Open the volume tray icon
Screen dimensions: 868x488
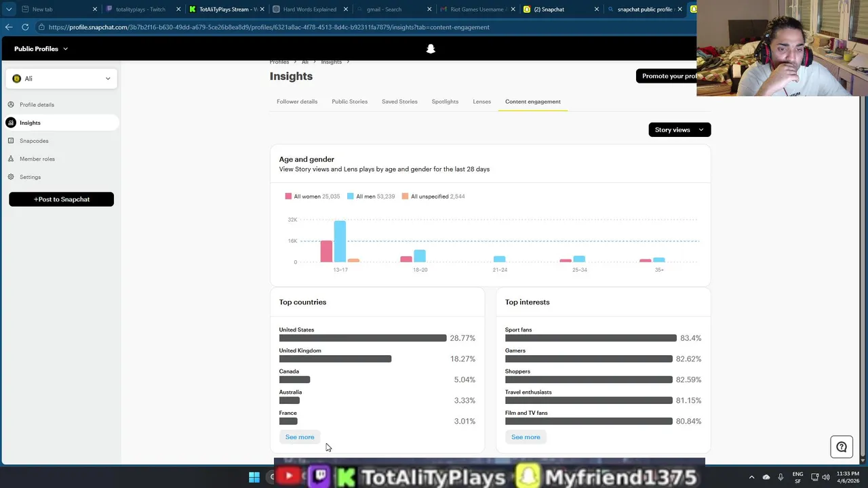pyautogui.click(x=826, y=477)
